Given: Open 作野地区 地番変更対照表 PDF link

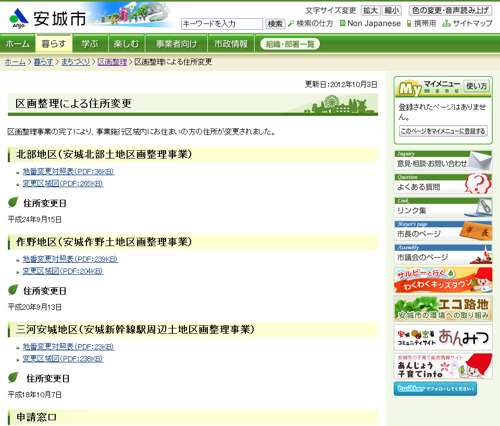Looking at the screenshot, I should point(70,259).
